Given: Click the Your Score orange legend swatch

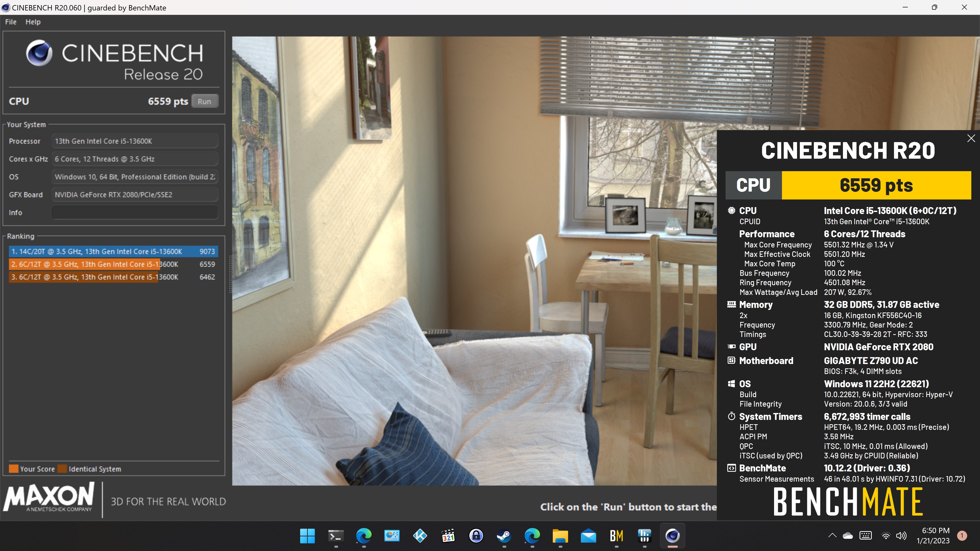Looking at the screenshot, I should pyautogui.click(x=13, y=469).
